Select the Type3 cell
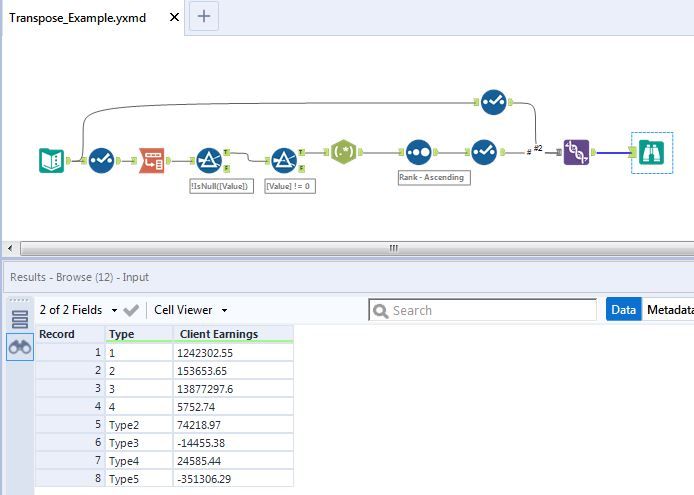694x495 pixels. point(139,443)
